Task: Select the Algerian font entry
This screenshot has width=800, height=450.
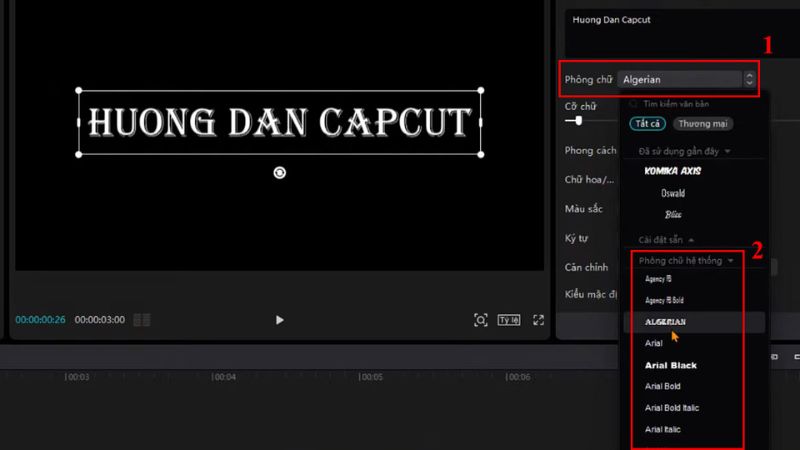Action: tap(693, 322)
